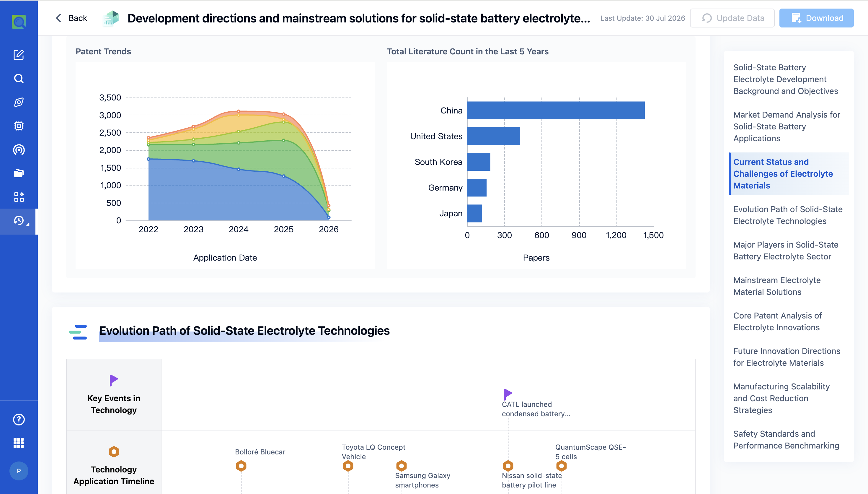Open Major Players in Solid-State Battery section

click(x=786, y=250)
